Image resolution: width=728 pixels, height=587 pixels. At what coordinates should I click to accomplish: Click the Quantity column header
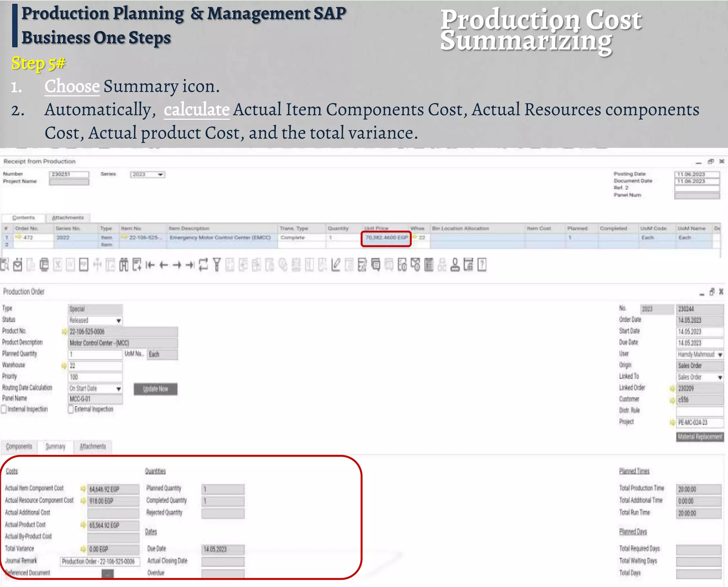coord(343,228)
